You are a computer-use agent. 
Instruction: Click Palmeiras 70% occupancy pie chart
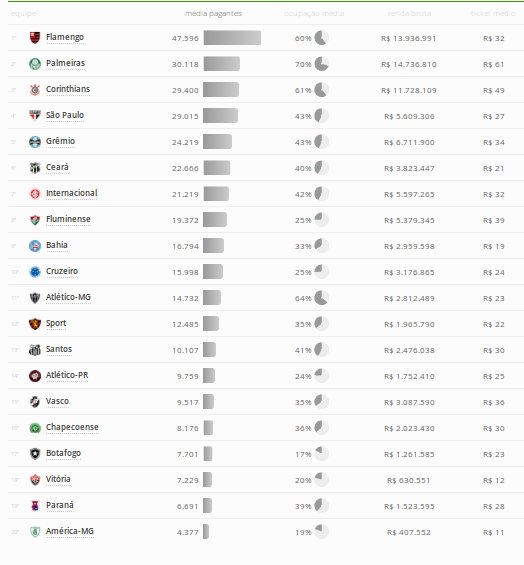pos(321,64)
